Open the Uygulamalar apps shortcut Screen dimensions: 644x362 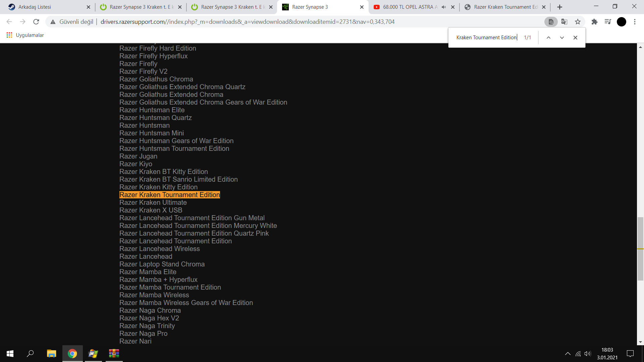(x=25, y=35)
